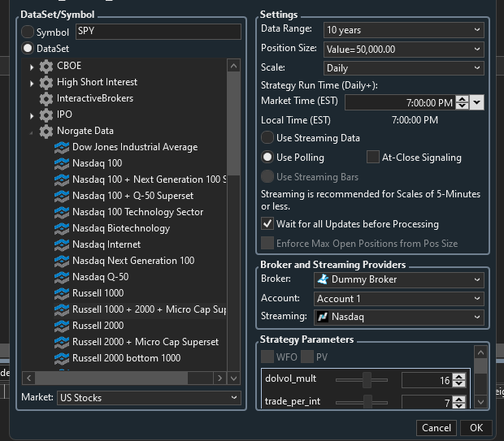
Task: Select the DataSet radio button
Action: tap(28, 48)
